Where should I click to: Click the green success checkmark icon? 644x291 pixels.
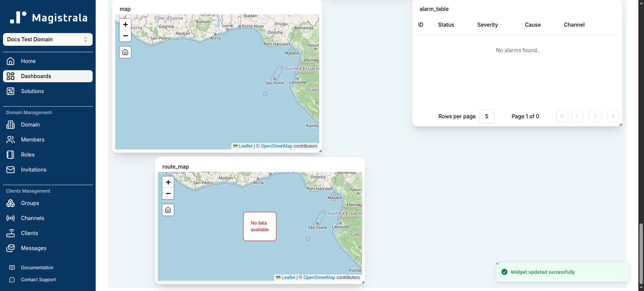[504, 272]
